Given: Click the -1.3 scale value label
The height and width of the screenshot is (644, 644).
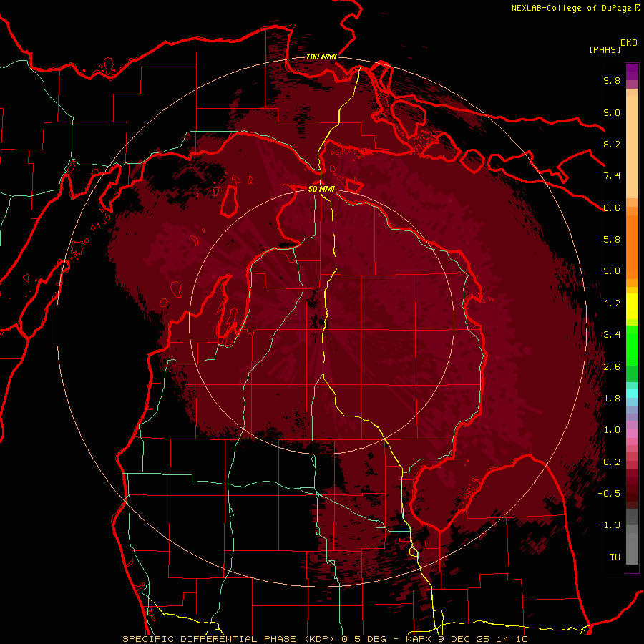Looking at the screenshot, I should point(609,525).
